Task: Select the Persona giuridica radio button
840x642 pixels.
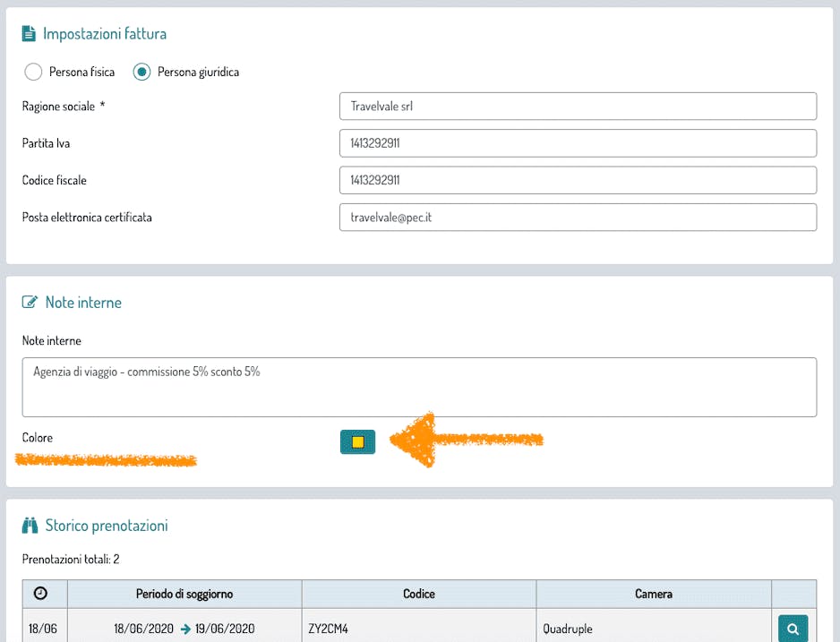Action: pos(141,72)
